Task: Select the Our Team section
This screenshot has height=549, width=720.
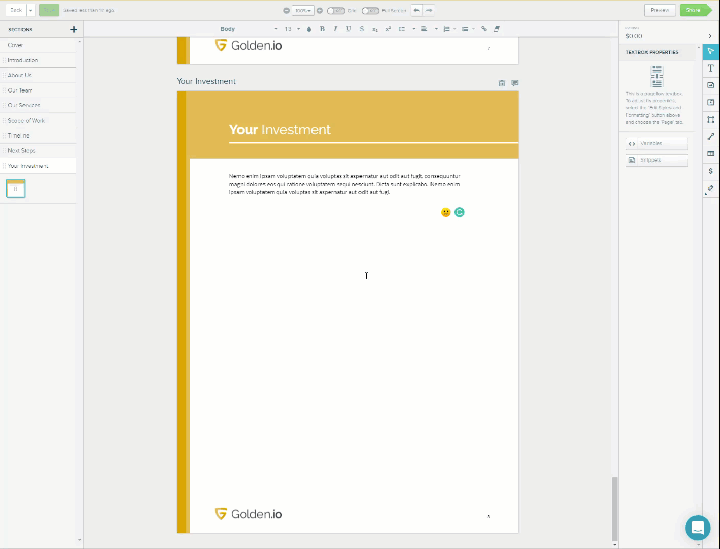Action: 20,90
